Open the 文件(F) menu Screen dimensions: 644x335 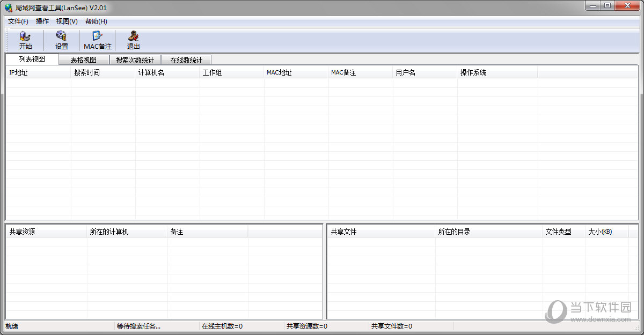click(18, 21)
